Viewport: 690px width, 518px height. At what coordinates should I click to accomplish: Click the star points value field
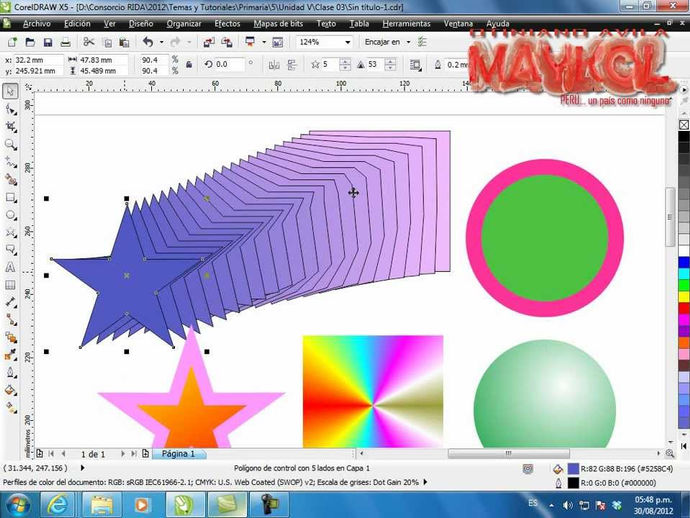[330, 65]
